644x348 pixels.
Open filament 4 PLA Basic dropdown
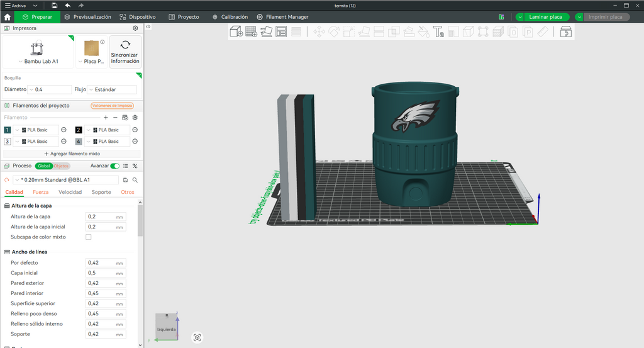tap(107, 142)
